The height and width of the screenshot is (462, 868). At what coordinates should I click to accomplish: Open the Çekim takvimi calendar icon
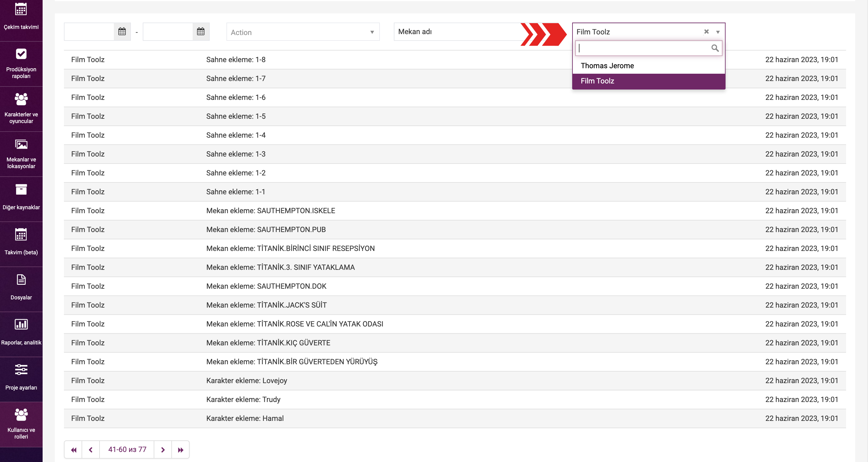point(21,9)
